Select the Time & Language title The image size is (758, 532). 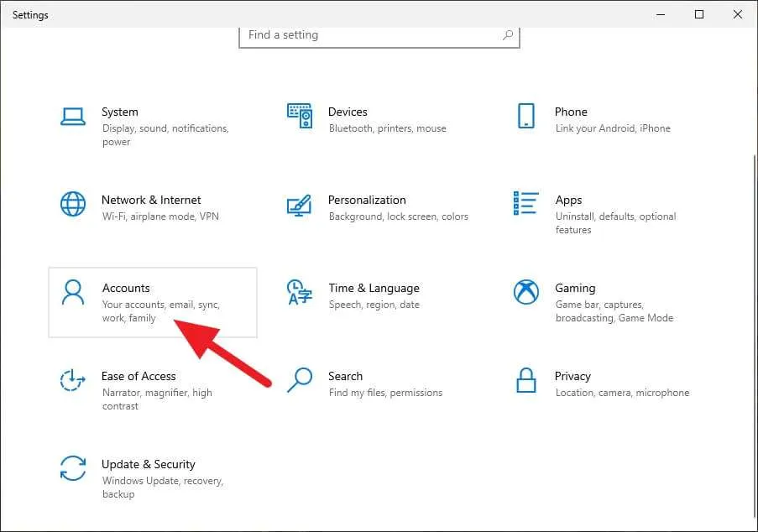click(x=374, y=288)
